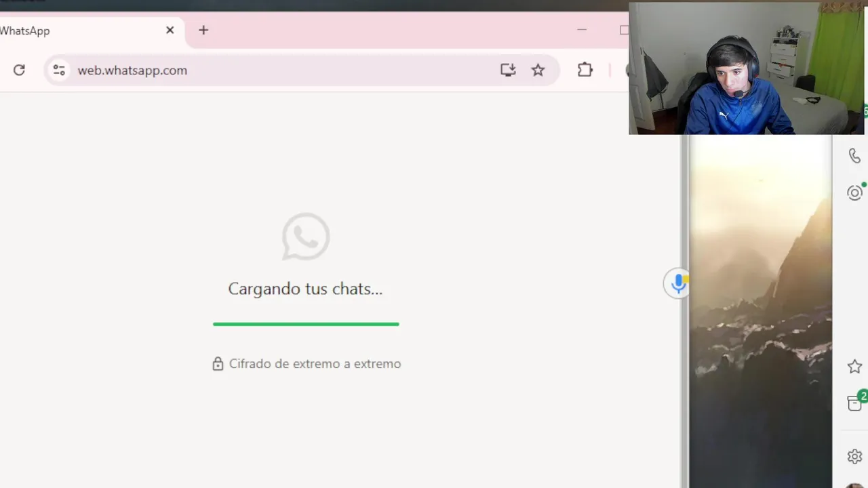Click the green loading progress bar
Viewport: 868px width, 488px height.
[306, 324]
